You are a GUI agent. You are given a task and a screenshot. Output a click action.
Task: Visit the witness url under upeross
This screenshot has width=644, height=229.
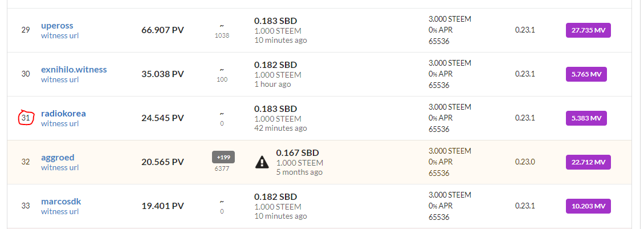pyautogui.click(x=59, y=35)
